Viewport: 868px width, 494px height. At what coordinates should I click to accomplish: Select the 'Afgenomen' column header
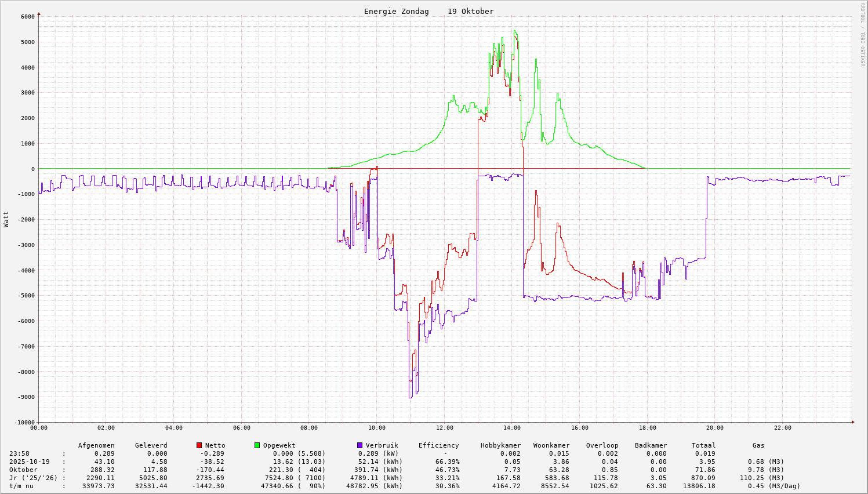pyautogui.click(x=96, y=445)
